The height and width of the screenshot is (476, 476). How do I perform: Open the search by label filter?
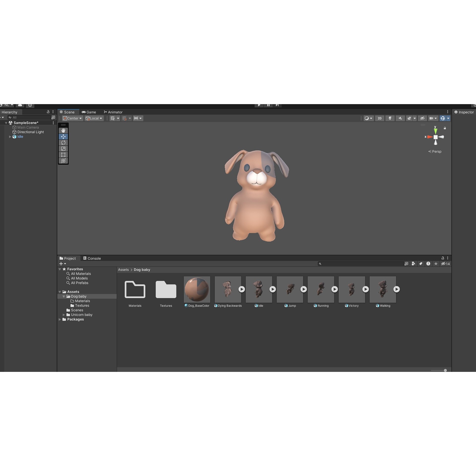[421, 264]
